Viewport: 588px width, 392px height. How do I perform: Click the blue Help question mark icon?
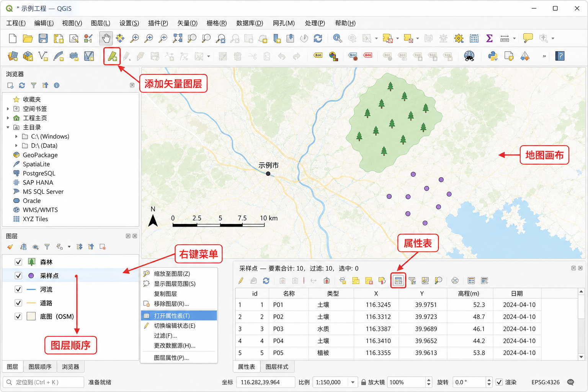pyautogui.click(x=560, y=56)
